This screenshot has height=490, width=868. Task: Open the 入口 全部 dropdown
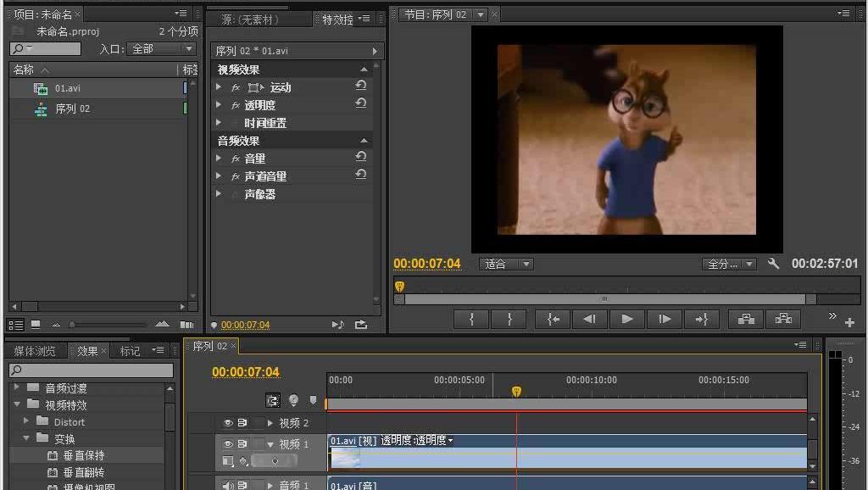pyautogui.click(x=161, y=48)
